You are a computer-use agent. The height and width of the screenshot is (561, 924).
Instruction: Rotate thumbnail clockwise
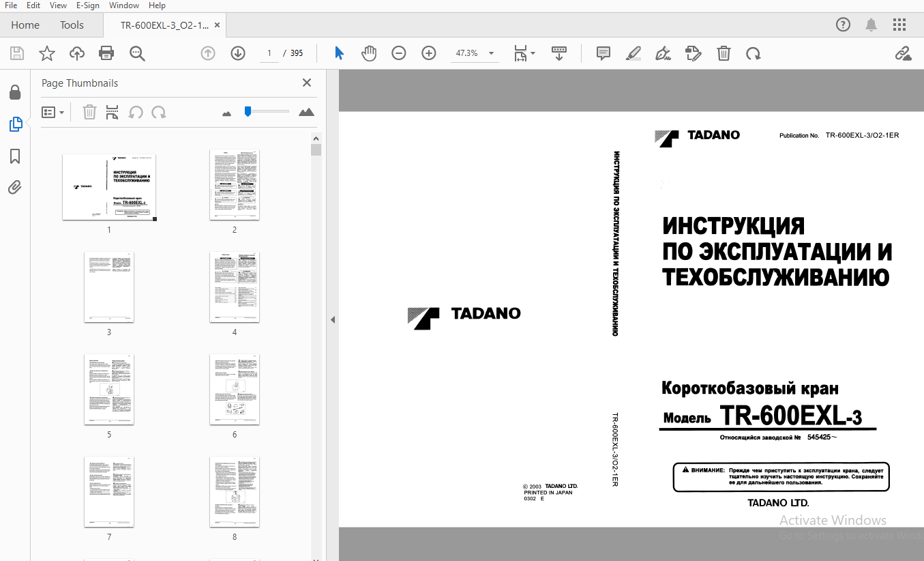[x=159, y=112]
